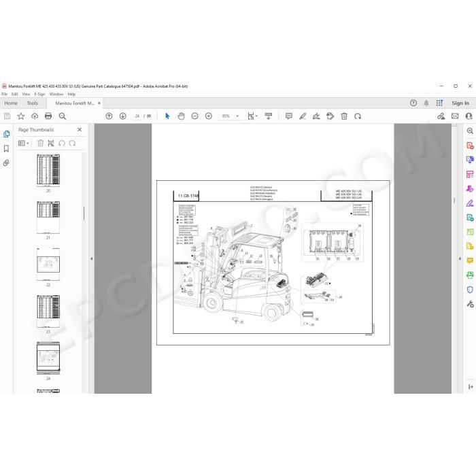This screenshot has width=476, height=476.
Task: Go to previous page arrow icon
Action: point(109,116)
